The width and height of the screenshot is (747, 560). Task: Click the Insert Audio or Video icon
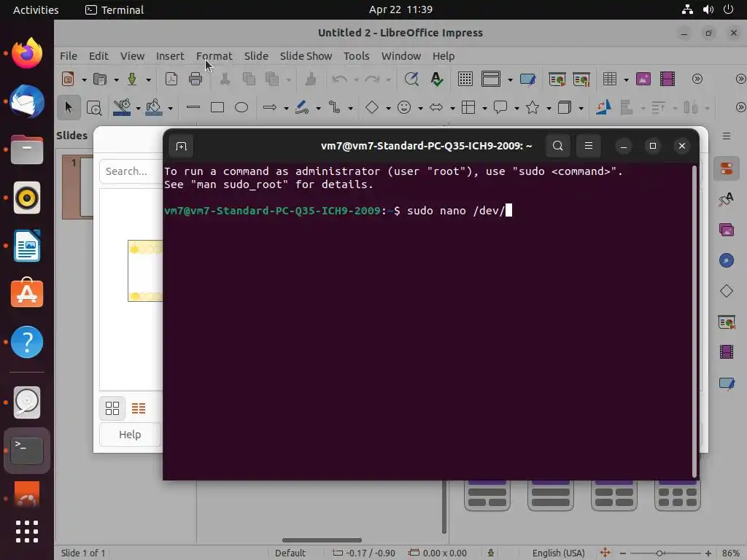[x=667, y=79]
